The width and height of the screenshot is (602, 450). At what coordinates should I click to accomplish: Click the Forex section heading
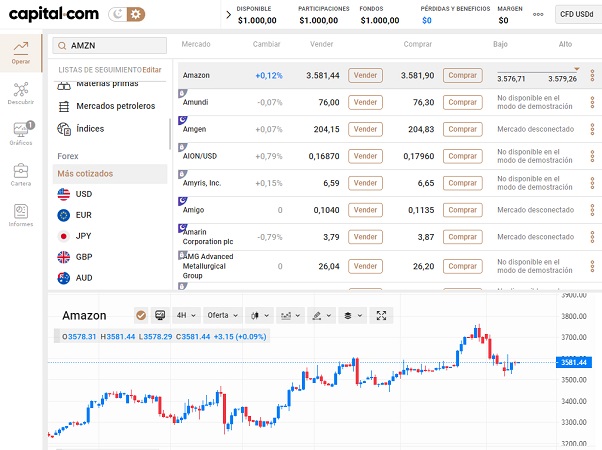[68, 156]
